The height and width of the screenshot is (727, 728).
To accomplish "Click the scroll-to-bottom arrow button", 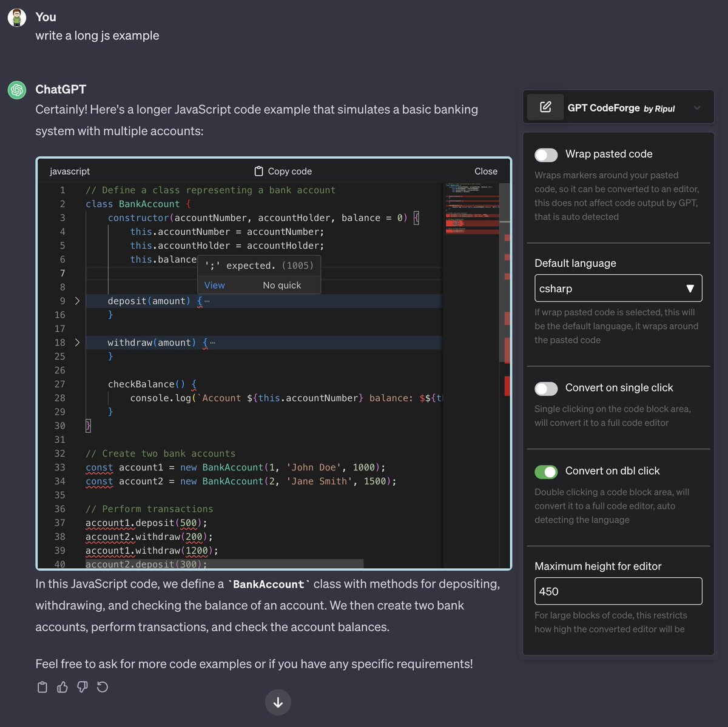I will (x=278, y=702).
